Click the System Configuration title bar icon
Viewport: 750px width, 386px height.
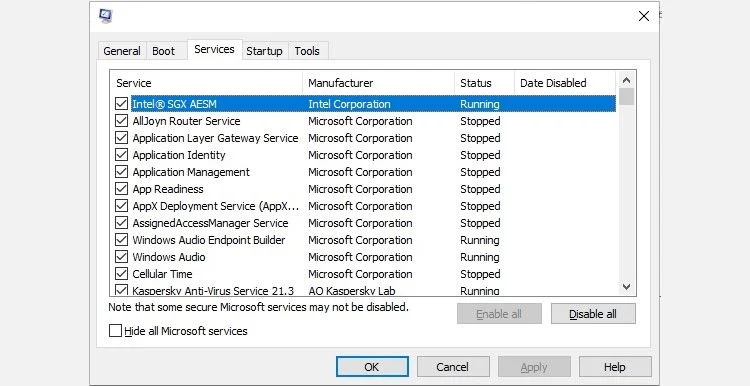106,16
